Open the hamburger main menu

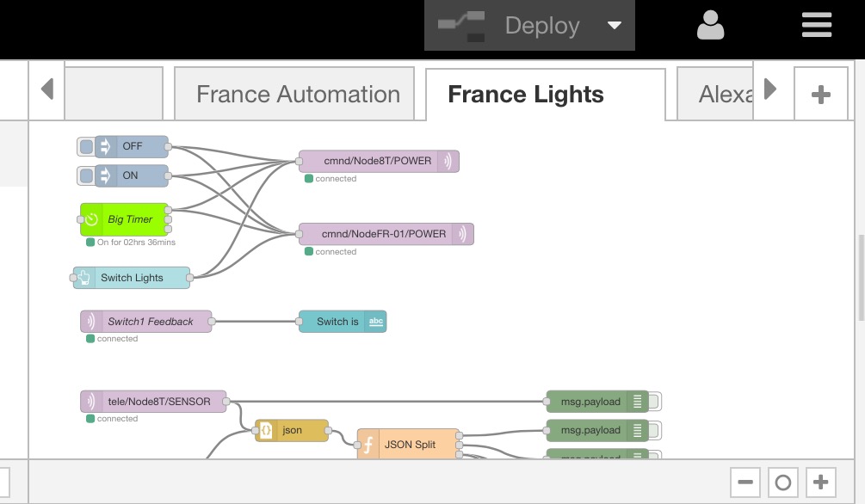click(817, 25)
